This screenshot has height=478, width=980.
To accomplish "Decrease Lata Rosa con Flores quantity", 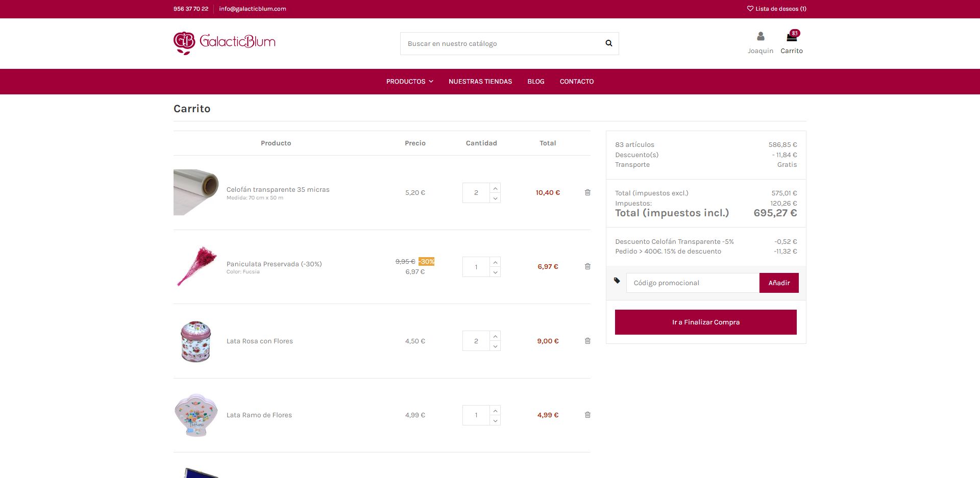I will [x=495, y=346].
